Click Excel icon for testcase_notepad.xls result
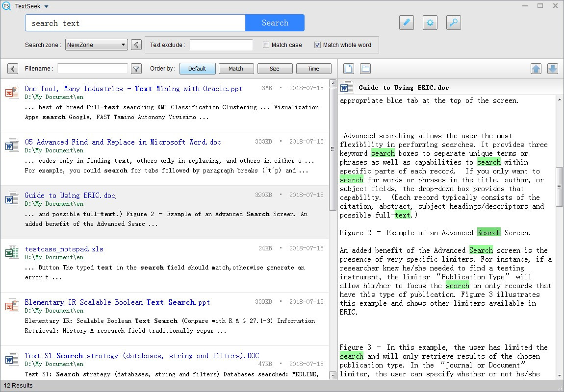Screen dimensions: 564x392 pos(12,252)
